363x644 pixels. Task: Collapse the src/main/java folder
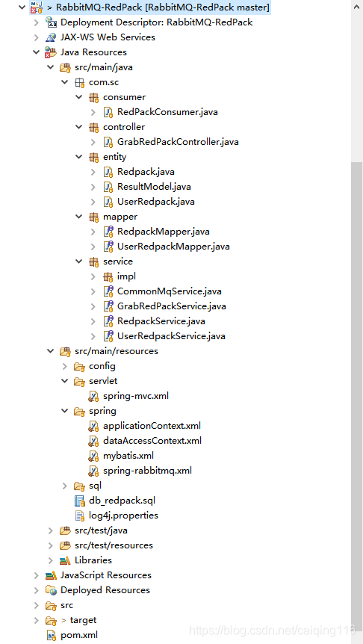[51, 67]
